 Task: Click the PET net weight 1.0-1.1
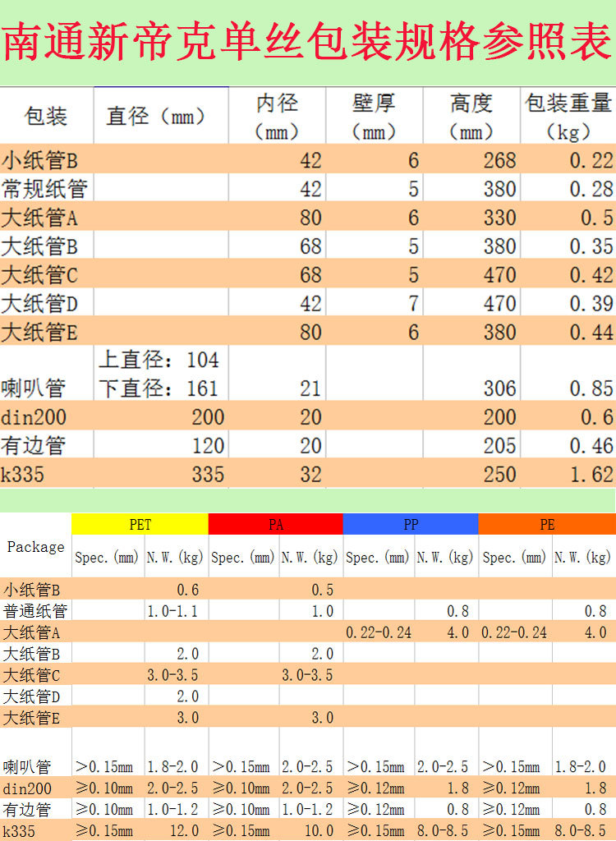point(172,611)
